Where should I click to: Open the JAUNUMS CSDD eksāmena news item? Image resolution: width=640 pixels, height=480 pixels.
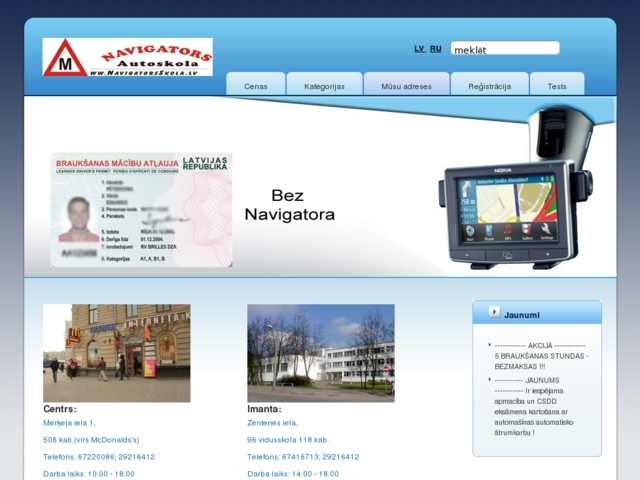pos(534,406)
